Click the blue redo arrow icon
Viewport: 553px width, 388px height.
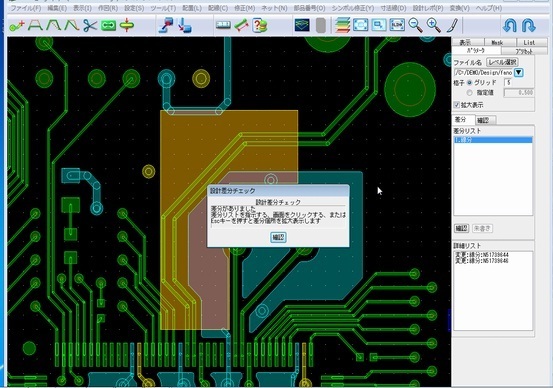(x=528, y=25)
